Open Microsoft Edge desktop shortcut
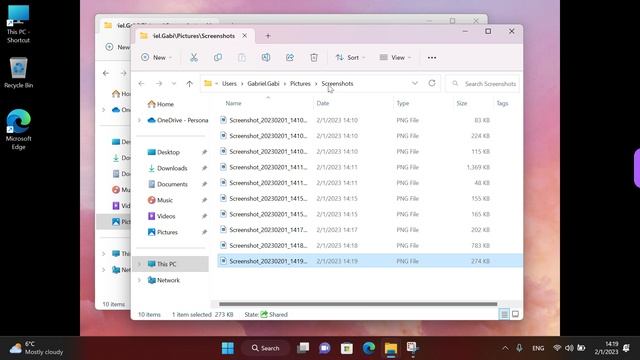This screenshot has width=640, height=360. pos(18,129)
